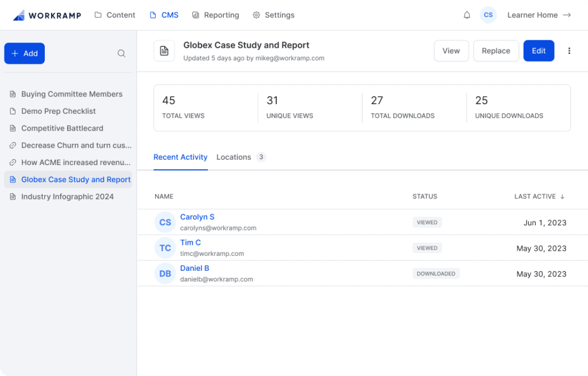
Task: Click the VIEWED badge for Carolyn S
Action: pyautogui.click(x=427, y=222)
